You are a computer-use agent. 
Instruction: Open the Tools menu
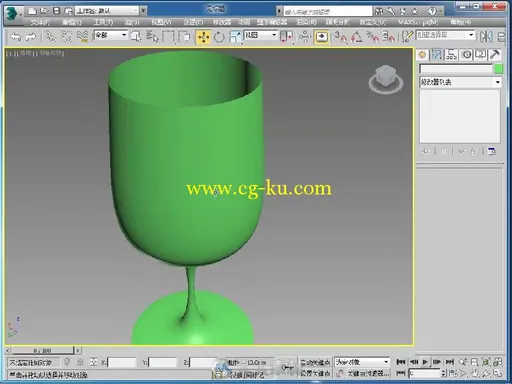(103, 22)
